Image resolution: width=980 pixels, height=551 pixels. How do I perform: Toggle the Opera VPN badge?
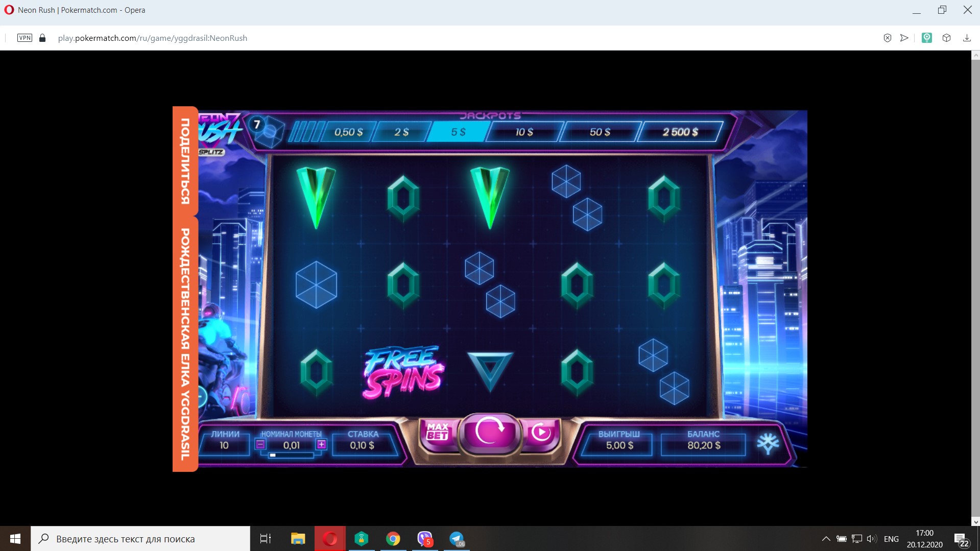click(x=25, y=38)
